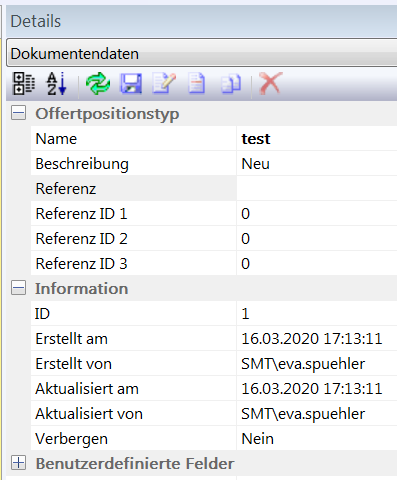
Task: Expand Benutzerdefinierte Felder section
Action: click(x=18, y=463)
